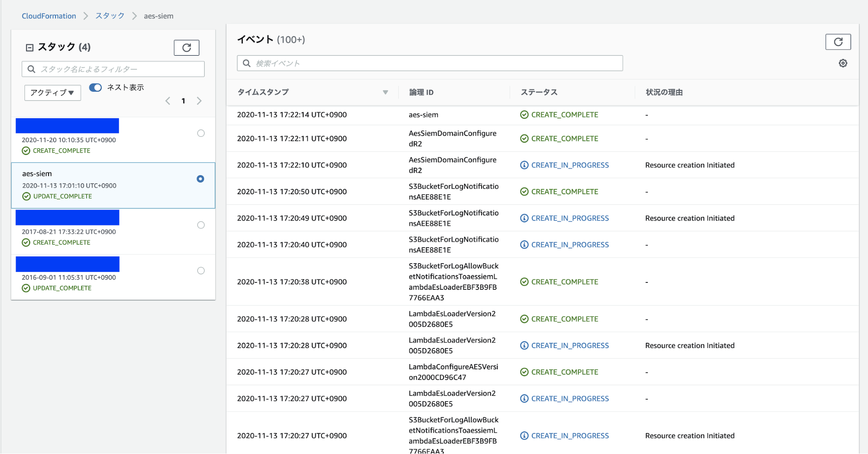Go to previous stacks page
This screenshot has height=454, width=868.
point(168,101)
